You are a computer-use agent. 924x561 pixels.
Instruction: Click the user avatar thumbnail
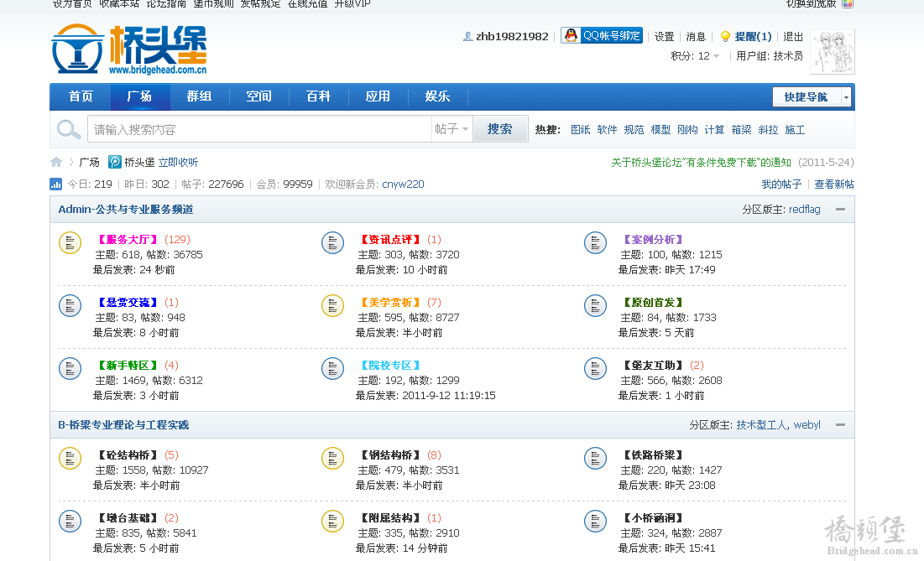click(832, 52)
